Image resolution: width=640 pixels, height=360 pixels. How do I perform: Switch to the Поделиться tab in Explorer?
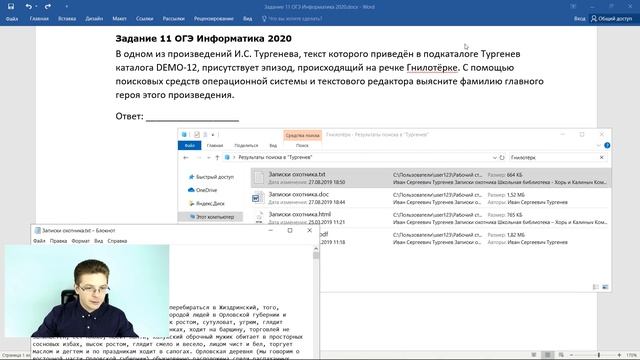(x=246, y=145)
